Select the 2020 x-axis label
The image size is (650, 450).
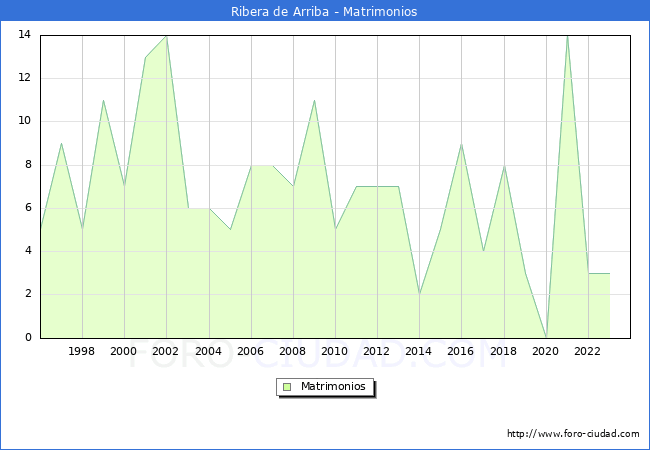pos(545,351)
